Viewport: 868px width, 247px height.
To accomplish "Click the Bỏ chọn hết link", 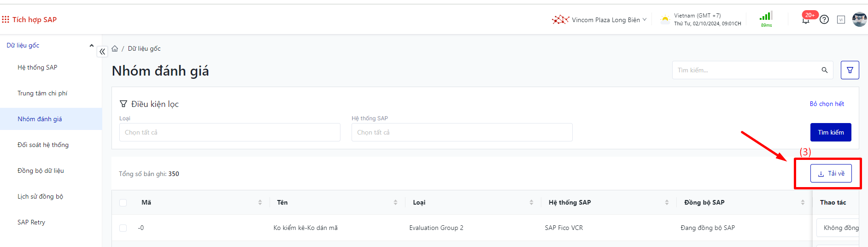I will (827, 104).
